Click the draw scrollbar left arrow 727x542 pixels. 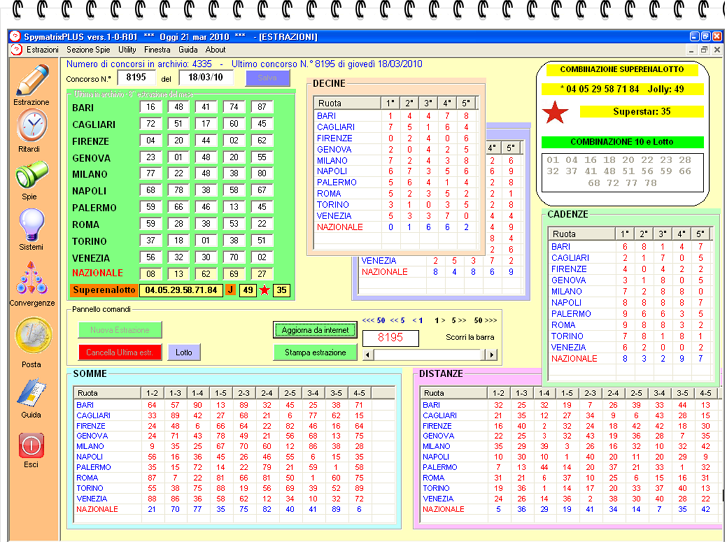click(x=368, y=355)
